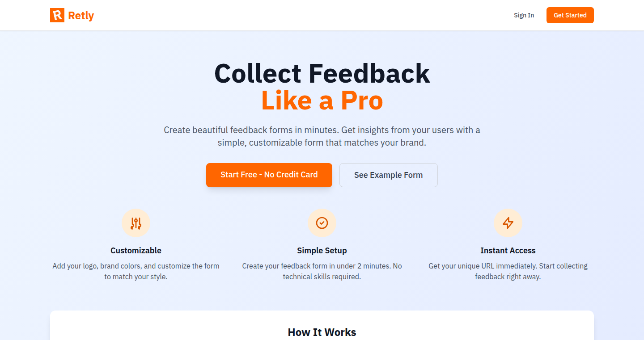Click the Customizable feature title

(136, 251)
